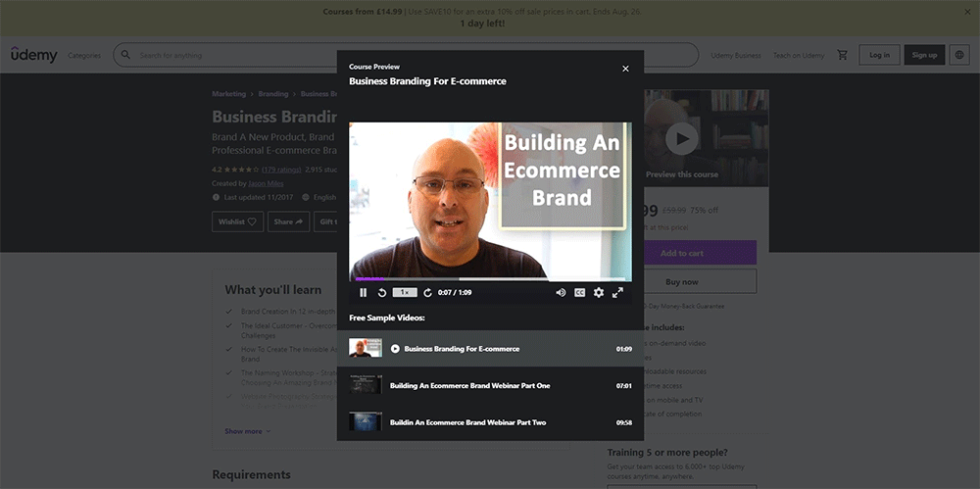
Task: Enter fullscreen video mode
Action: (617, 292)
